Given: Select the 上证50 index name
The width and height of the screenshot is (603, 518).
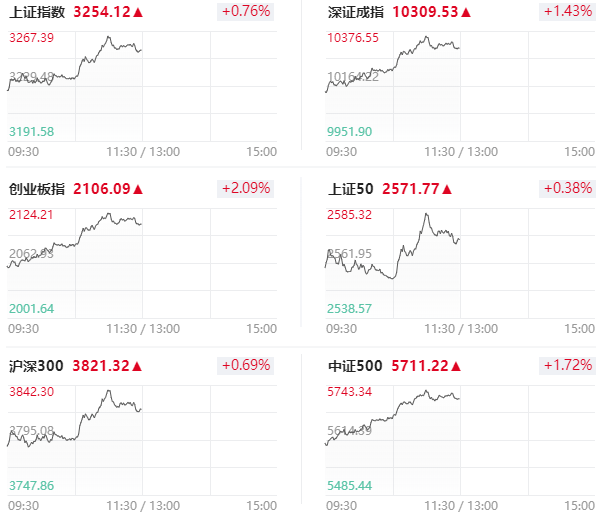Looking at the screenshot, I should [350, 189].
